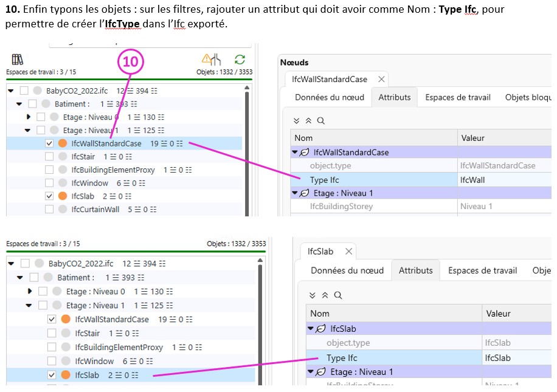The height and width of the screenshot is (392, 557).
Task: Collapse Etage : Niveau 1 group in IfcSlab panel
Action: tap(311, 371)
